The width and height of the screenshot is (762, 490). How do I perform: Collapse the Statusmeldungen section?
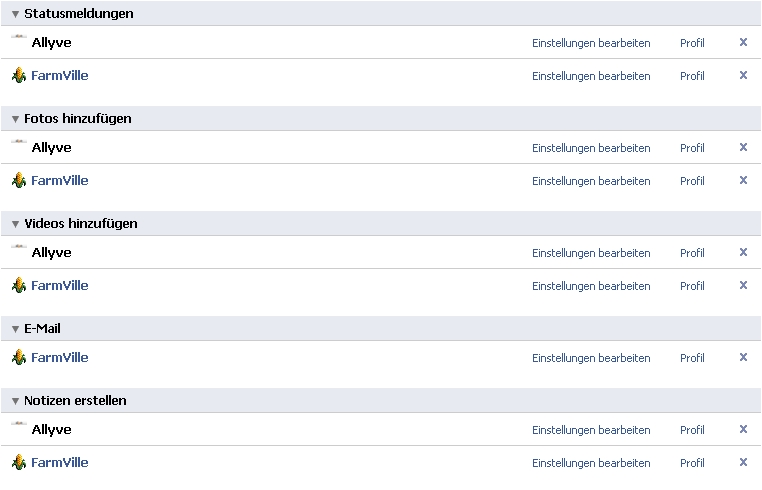click(15, 14)
